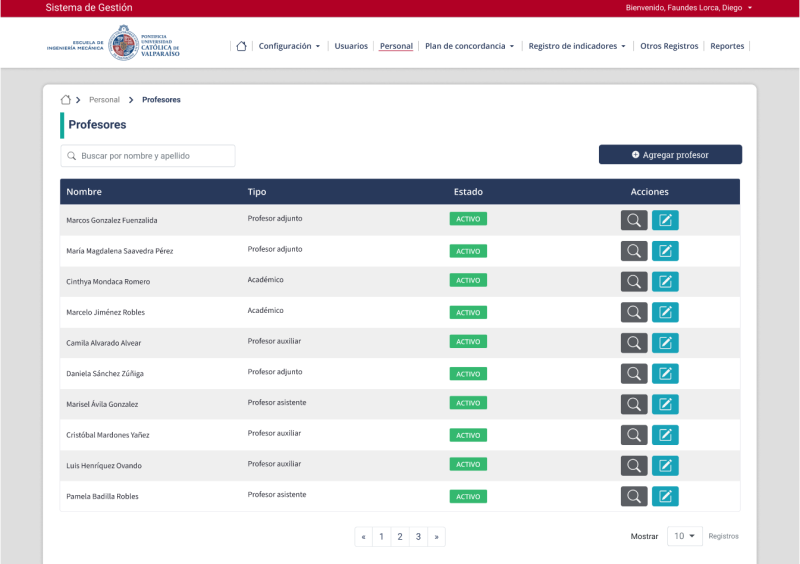View details of Daniela Sánchez Zúñiga
The image size is (800, 564).
(x=634, y=373)
